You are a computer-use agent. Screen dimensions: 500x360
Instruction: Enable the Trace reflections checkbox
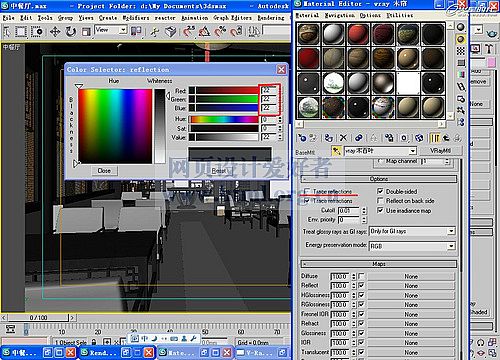coord(307,191)
